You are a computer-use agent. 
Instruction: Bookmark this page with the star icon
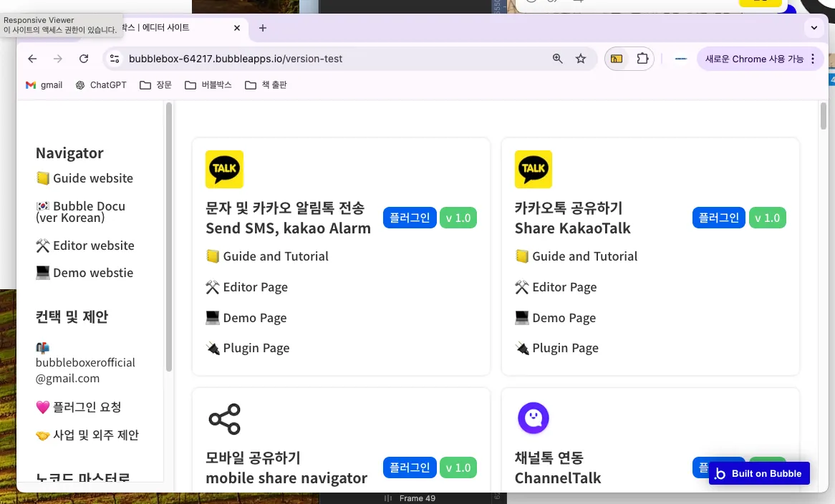click(x=581, y=59)
